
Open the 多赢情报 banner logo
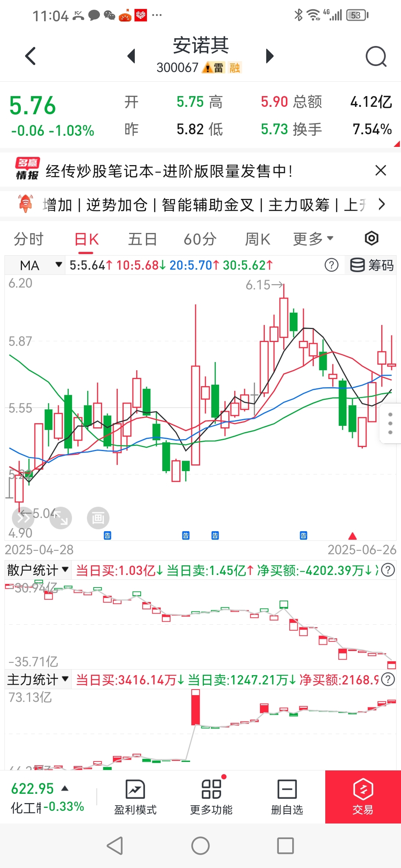click(27, 169)
